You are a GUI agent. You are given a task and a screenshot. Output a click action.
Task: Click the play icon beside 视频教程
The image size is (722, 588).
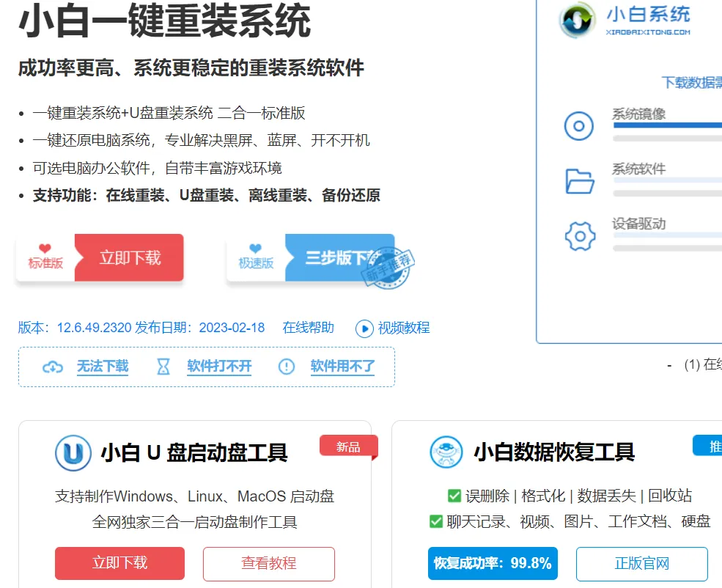coord(364,328)
